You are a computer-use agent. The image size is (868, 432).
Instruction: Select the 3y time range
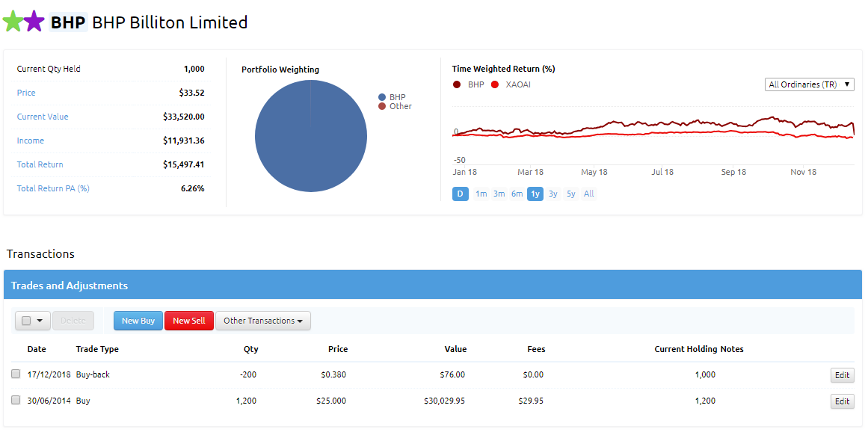click(553, 194)
